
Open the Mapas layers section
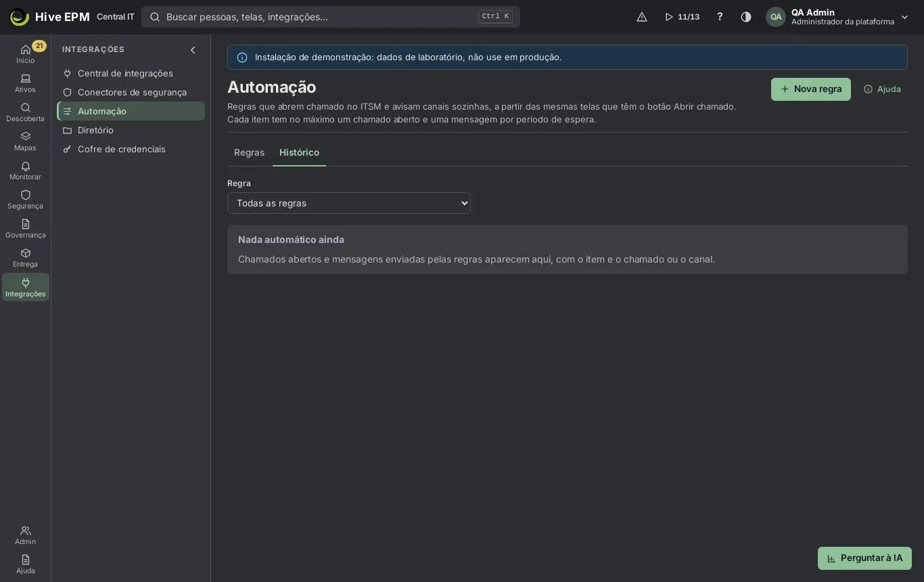(25, 141)
